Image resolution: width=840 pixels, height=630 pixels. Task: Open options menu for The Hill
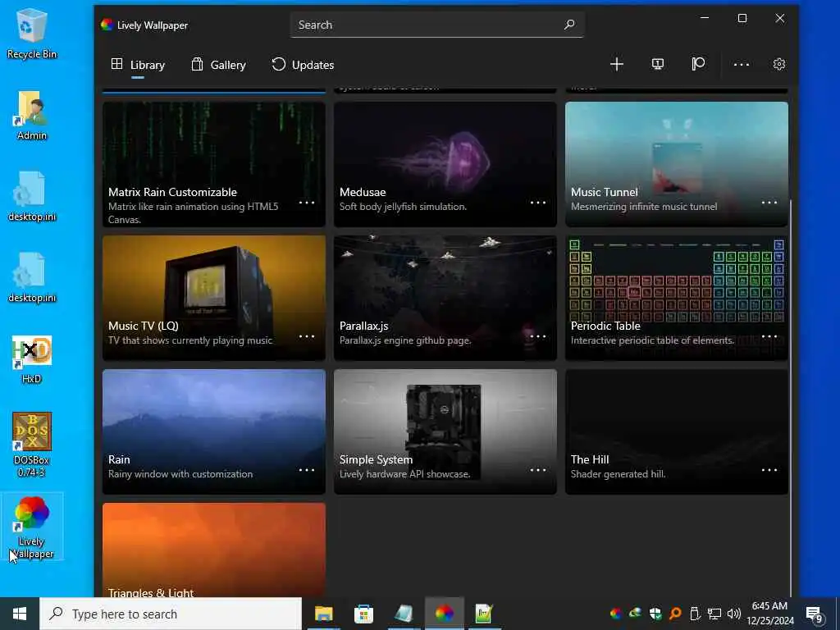(x=769, y=470)
